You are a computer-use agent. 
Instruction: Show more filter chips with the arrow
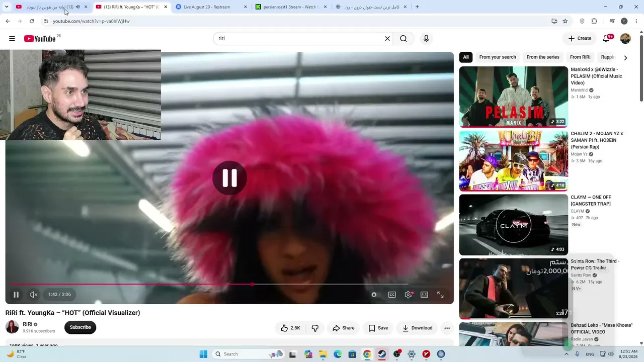click(x=625, y=57)
